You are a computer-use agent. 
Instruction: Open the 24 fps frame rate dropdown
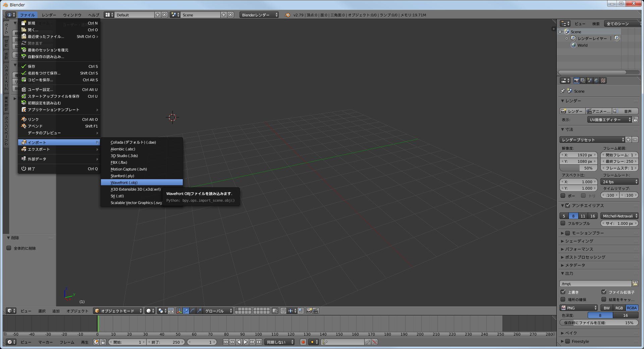click(620, 182)
